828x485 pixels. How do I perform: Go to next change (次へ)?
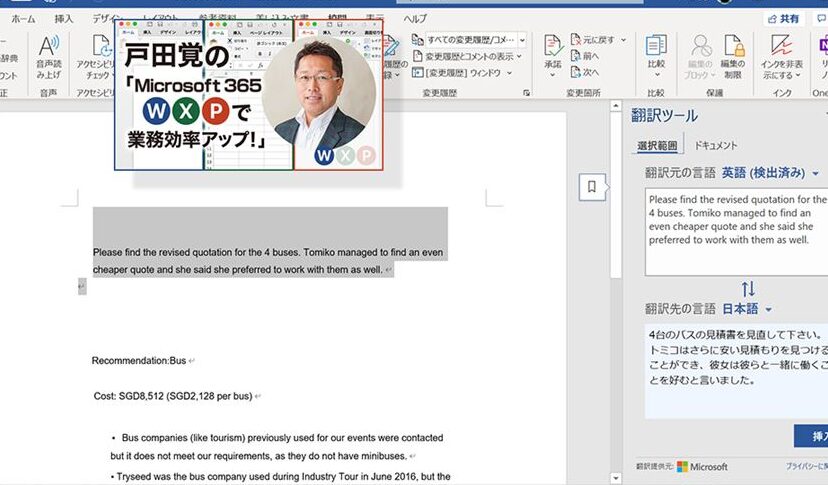(x=576, y=72)
